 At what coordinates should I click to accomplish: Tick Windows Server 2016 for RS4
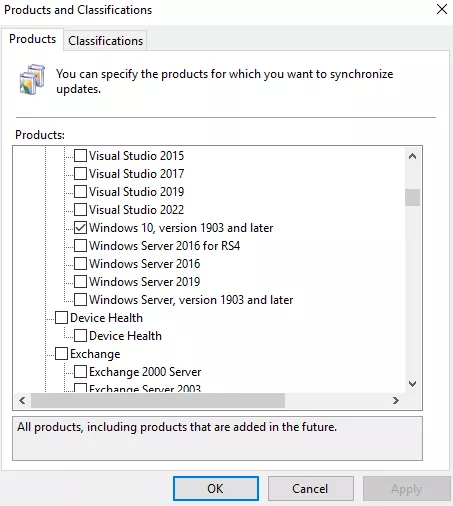pyautogui.click(x=80, y=246)
